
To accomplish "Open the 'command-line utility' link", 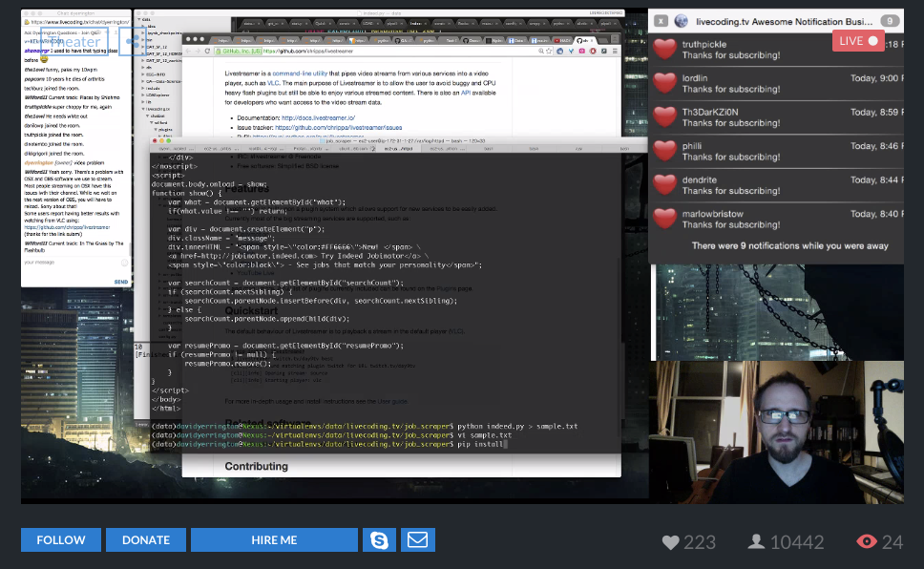I will 300,74.
